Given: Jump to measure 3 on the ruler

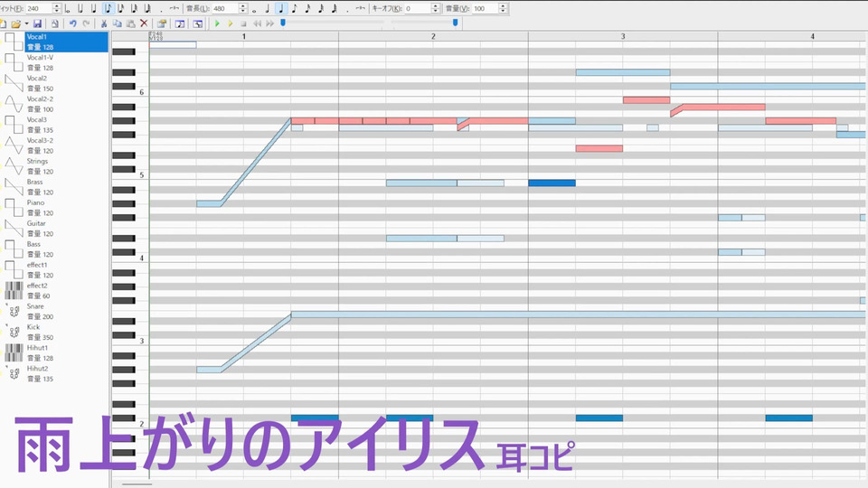Looking at the screenshot, I should 623,36.
